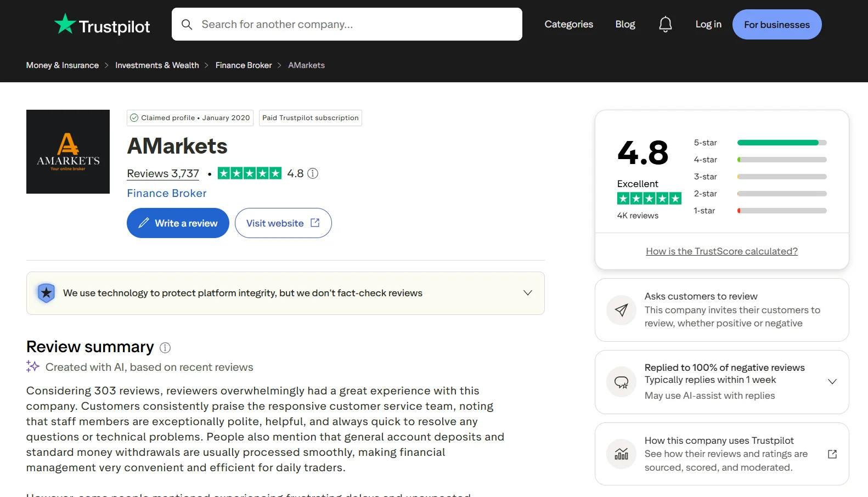The height and width of the screenshot is (497, 868).
Task: Filter reviews by the 5-star bar
Action: pos(782,143)
